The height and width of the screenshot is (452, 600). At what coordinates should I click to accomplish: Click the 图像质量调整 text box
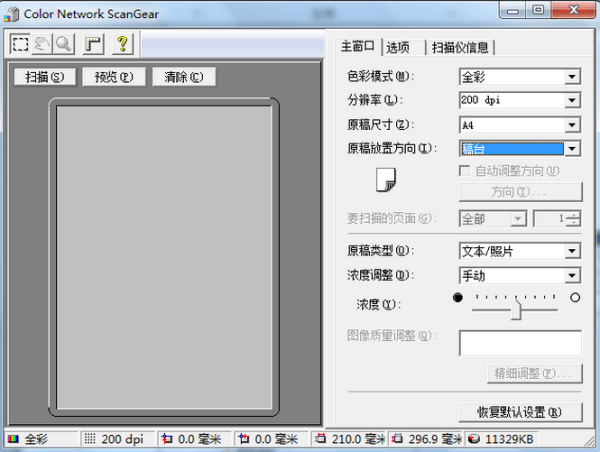(x=520, y=343)
